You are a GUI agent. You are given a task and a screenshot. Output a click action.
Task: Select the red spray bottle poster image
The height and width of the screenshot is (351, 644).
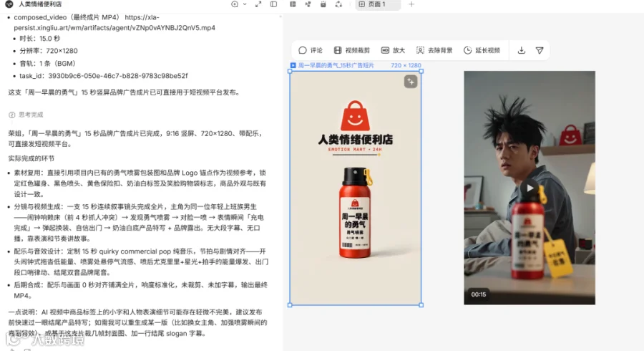pos(355,188)
